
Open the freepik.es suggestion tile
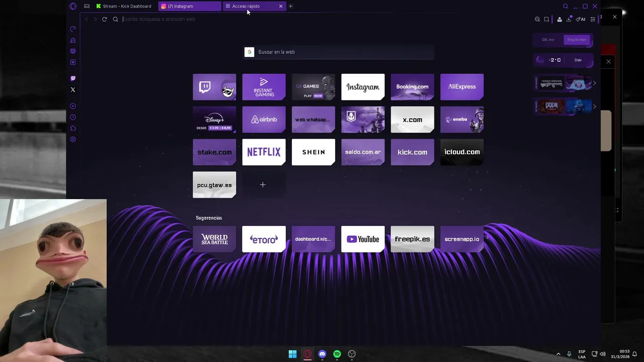[x=412, y=239]
